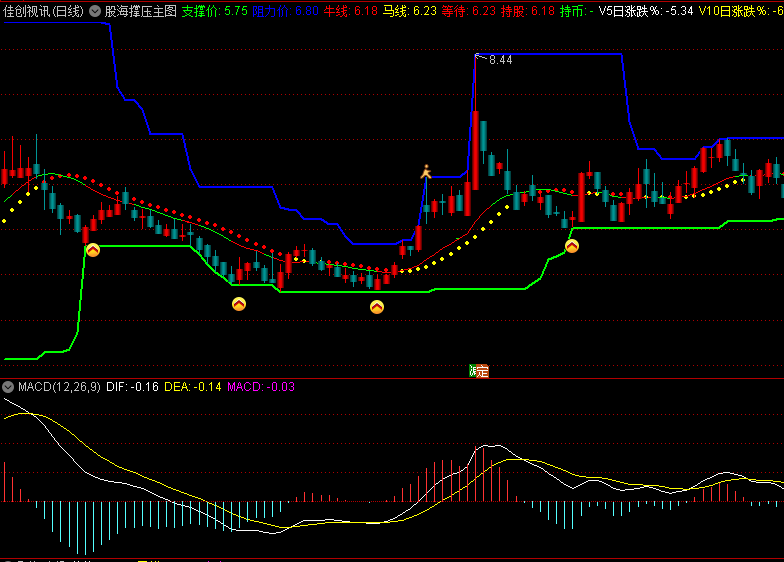Select the V5日涨跌%: -5.34 value
The height and width of the screenshot is (562, 784).
click(x=646, y=11)
